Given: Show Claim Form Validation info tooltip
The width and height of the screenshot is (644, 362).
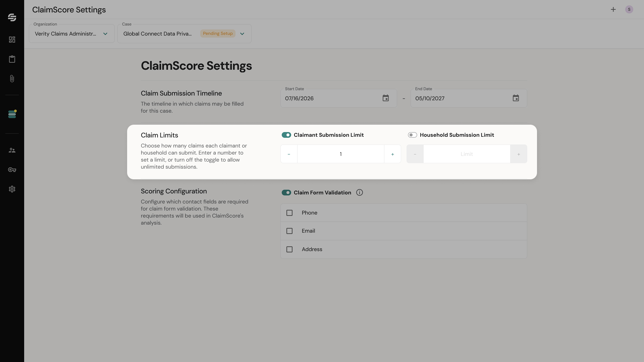Looking at the screenshot, I should [x=360, y=192].
